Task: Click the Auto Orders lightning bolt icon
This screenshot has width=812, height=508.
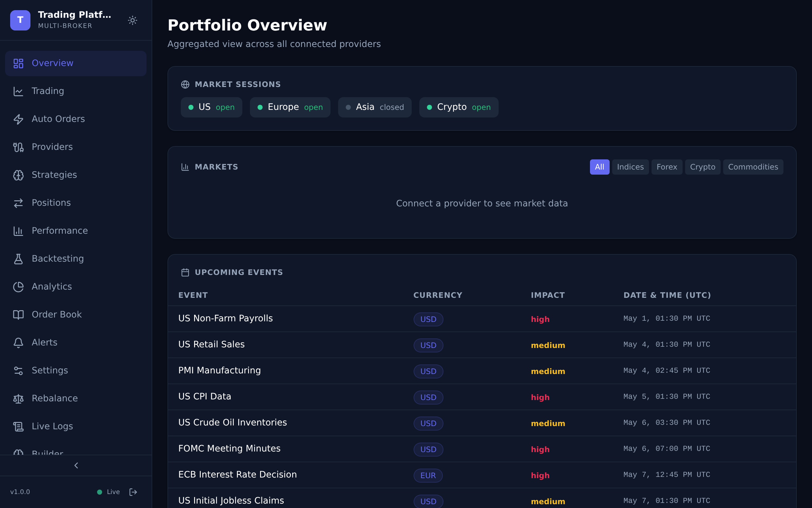Action: tap(18, 119)
